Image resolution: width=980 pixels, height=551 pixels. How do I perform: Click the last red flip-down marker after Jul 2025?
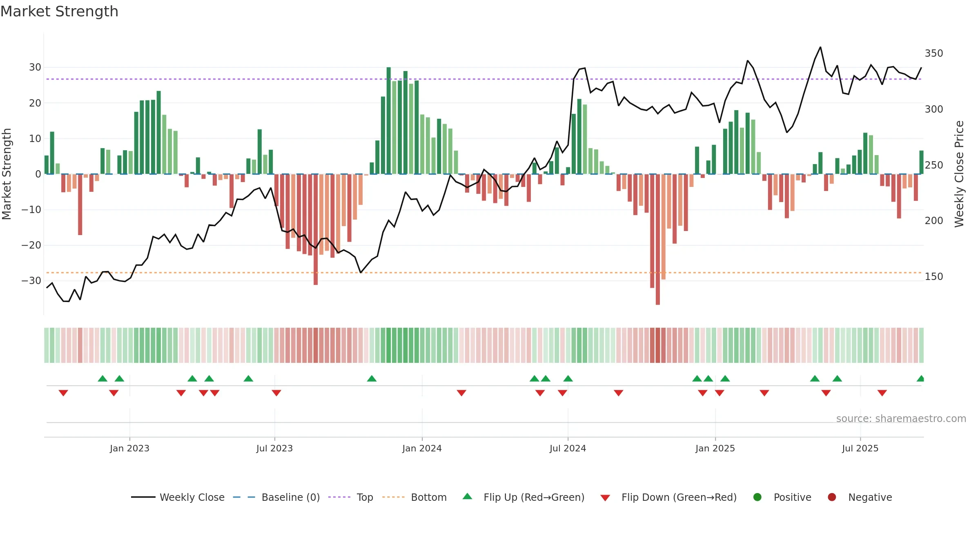[882, 393]
